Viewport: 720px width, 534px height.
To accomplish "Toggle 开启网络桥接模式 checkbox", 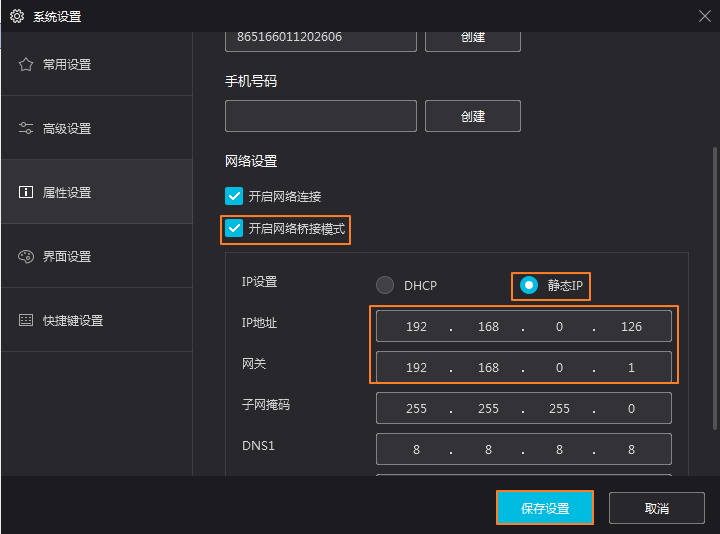I will click(234, 229).
